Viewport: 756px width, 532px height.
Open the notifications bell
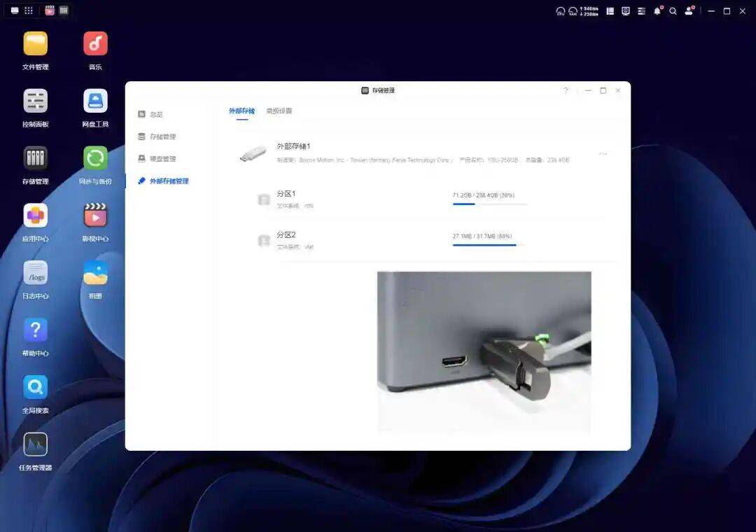pos(657,10)
